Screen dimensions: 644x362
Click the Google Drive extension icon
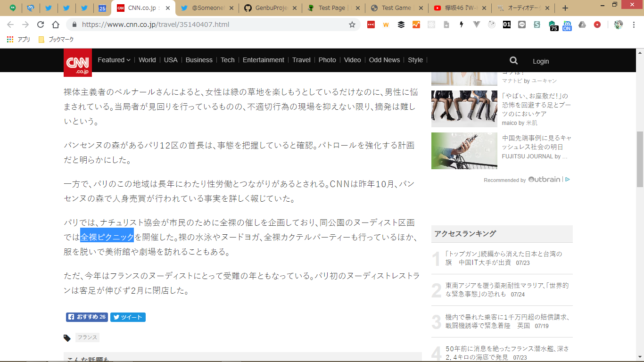pyautogui.click(x=582, y=25)
